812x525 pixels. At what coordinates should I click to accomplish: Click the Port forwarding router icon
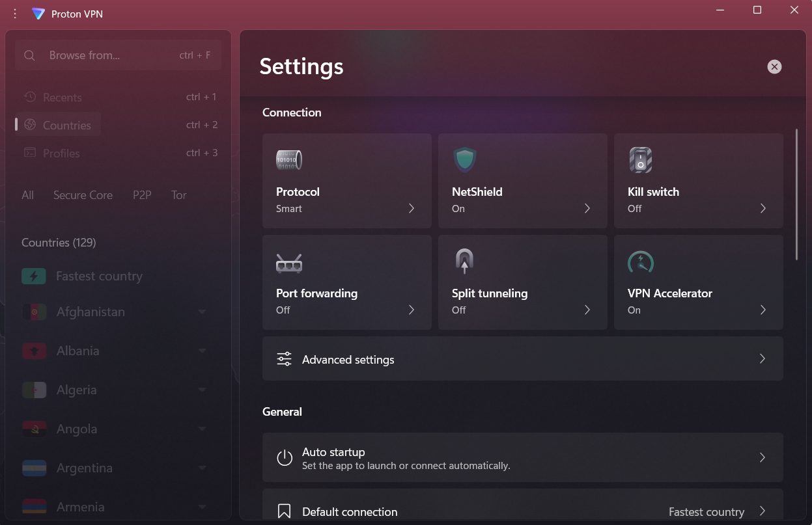[x=288, y=263]
